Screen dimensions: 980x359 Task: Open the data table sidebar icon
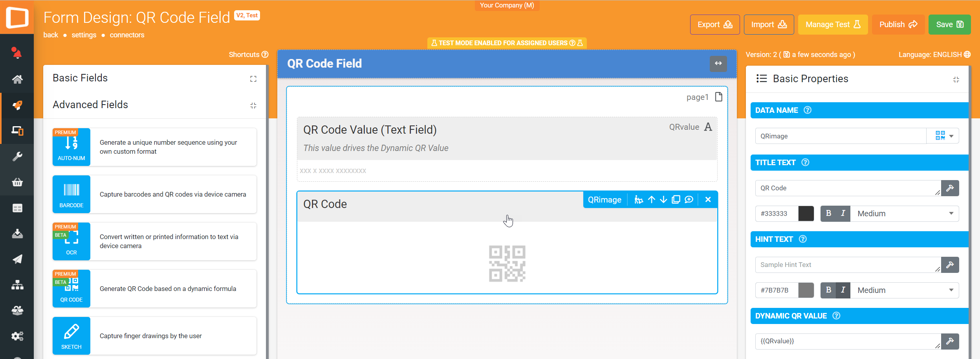(17, 208)
